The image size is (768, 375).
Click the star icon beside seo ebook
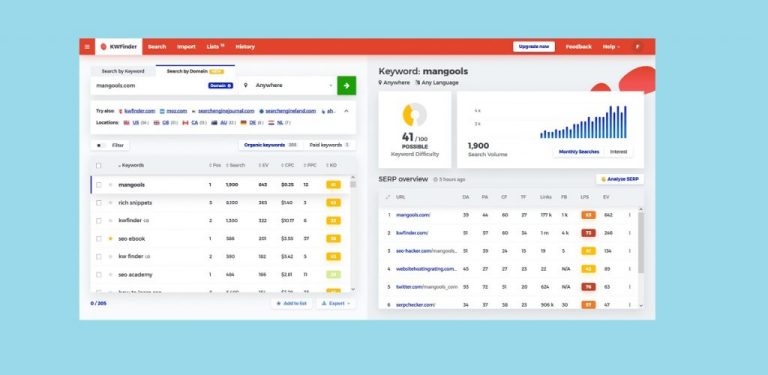(111, 239)
